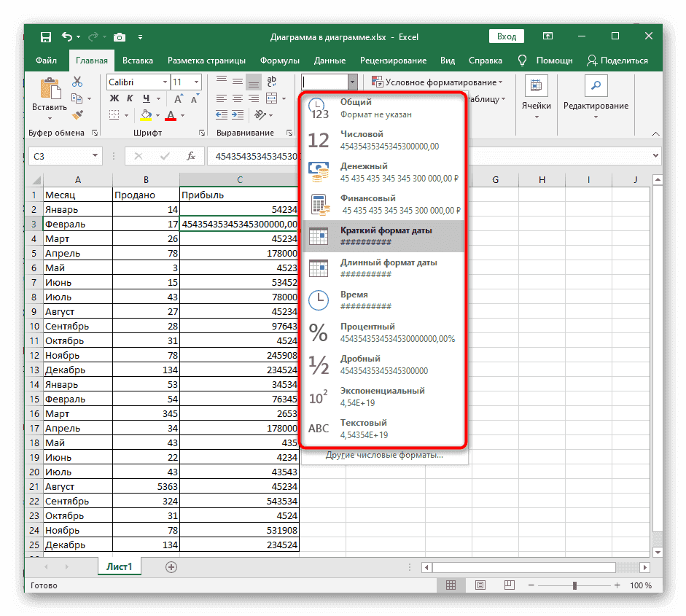Click the Save icon in title bar

[x=45, y=36]
